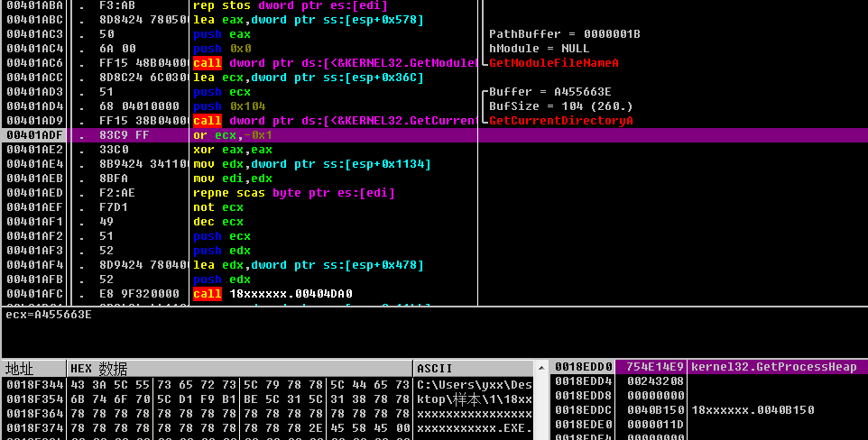Select the 'call 18xxxxxx.00404DA0' instruction
The width and height of the screenshot is (868, 440).
(x=272, y=294)
